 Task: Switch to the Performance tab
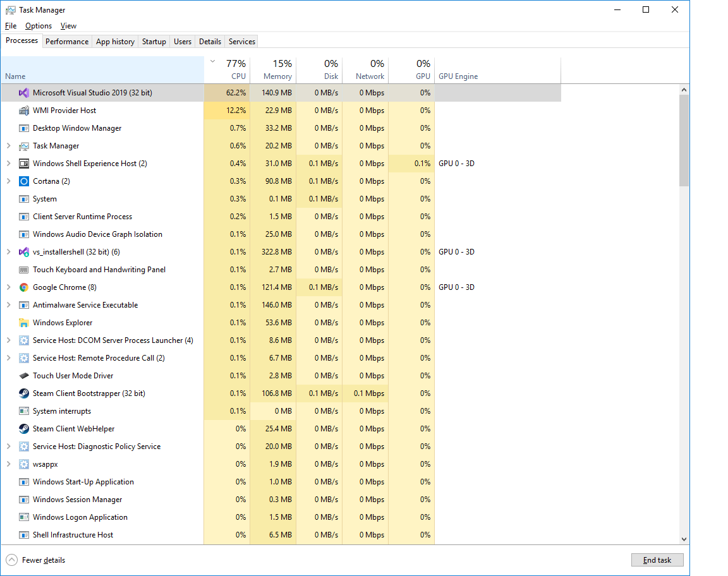tap(67, 42)
